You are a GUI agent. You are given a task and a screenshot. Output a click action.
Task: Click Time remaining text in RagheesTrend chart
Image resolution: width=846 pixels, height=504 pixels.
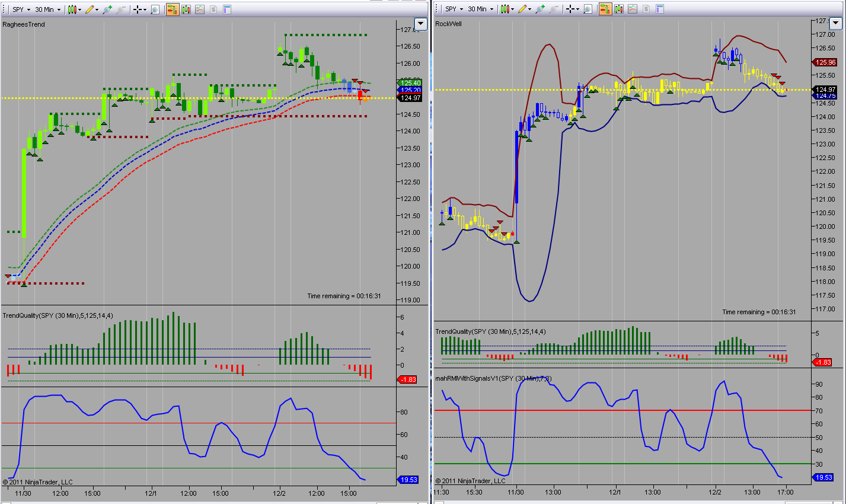pyautogui.click(x=344, y=296)
